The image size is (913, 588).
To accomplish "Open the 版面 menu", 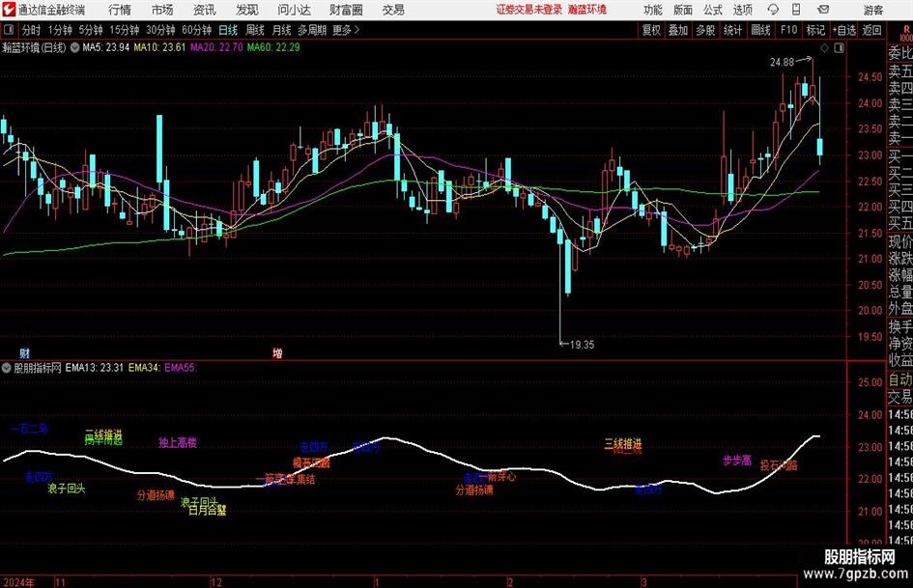I will point(682,10).
